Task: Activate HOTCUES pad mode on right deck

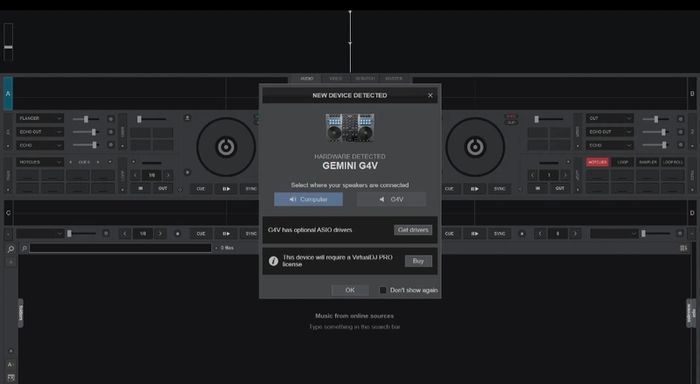Action: pos(597,162)
